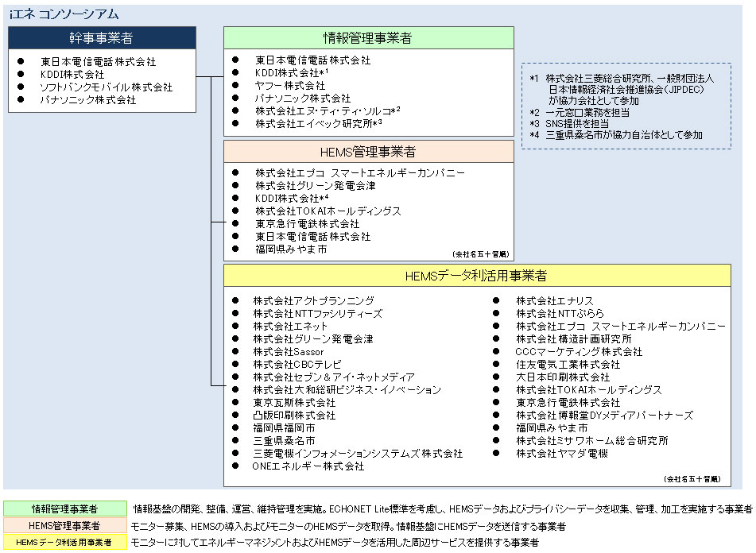Select footnote '*1 株式会社三菱総合研究所' line

pyautogui.click(x=622, y=78)
